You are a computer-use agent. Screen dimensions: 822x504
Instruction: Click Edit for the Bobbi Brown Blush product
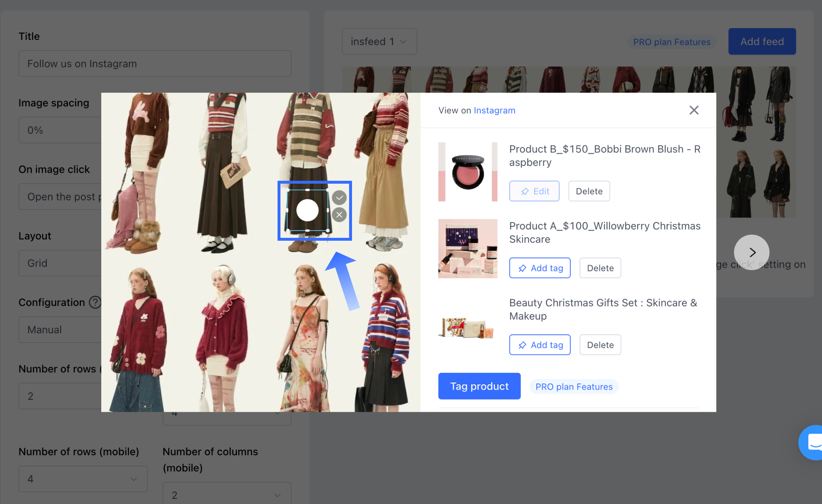pyautogui.click(x=534, y=191)
